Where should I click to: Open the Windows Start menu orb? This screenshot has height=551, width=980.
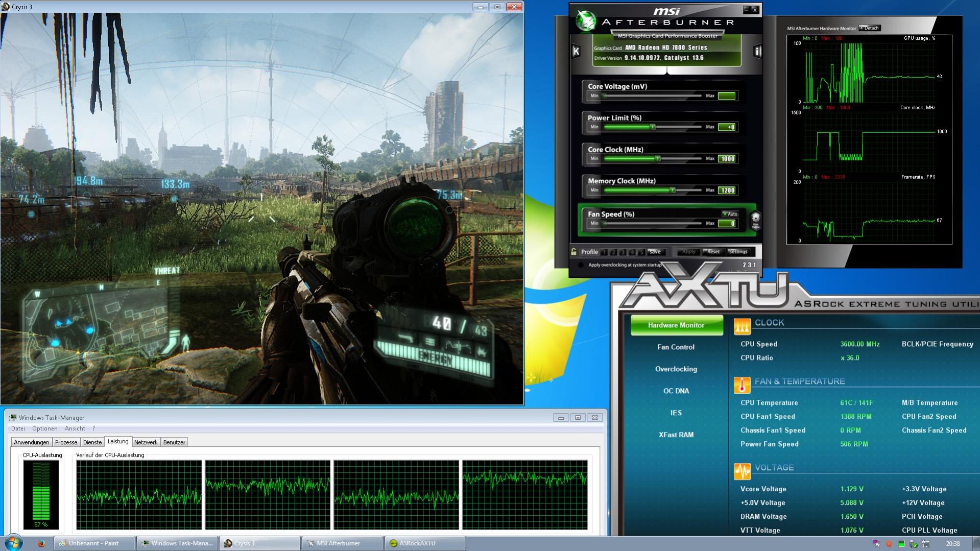click(x=14, y=543)
